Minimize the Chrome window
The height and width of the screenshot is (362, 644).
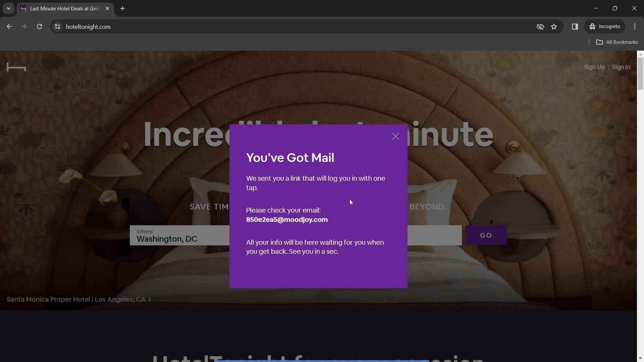pos(596,8)
